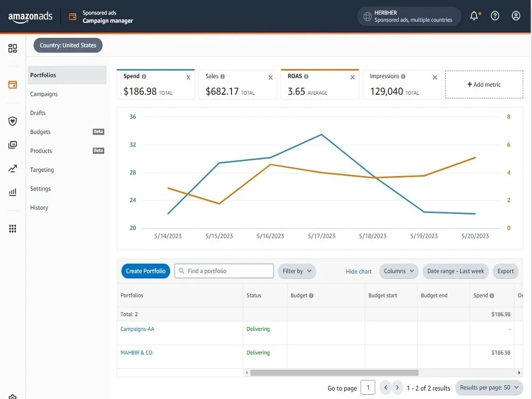Click the info icon next to ROAS metric
The width and height of the screenshot is (532, 399).
(x=306, y=76)
